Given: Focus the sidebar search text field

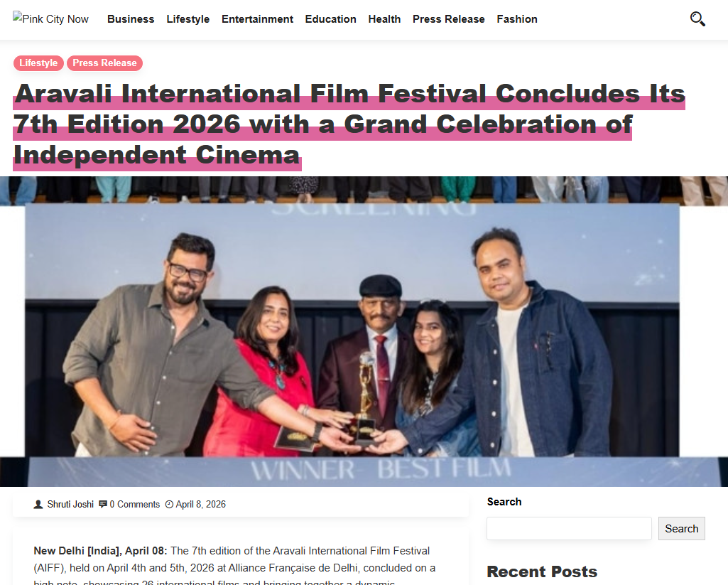Looking at the screenshot, I should [x=569, y=528].
